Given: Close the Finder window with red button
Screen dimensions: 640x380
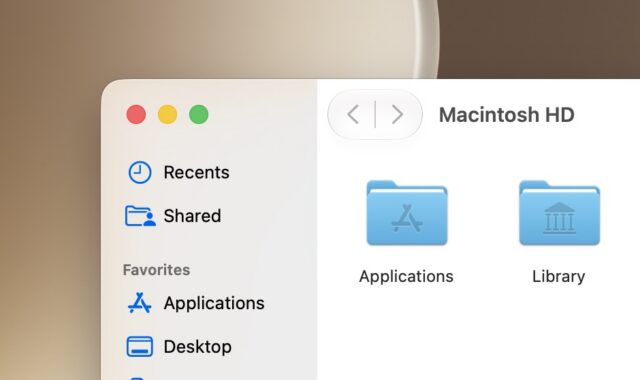Looking at the screenshot, I should pos(136,114).
